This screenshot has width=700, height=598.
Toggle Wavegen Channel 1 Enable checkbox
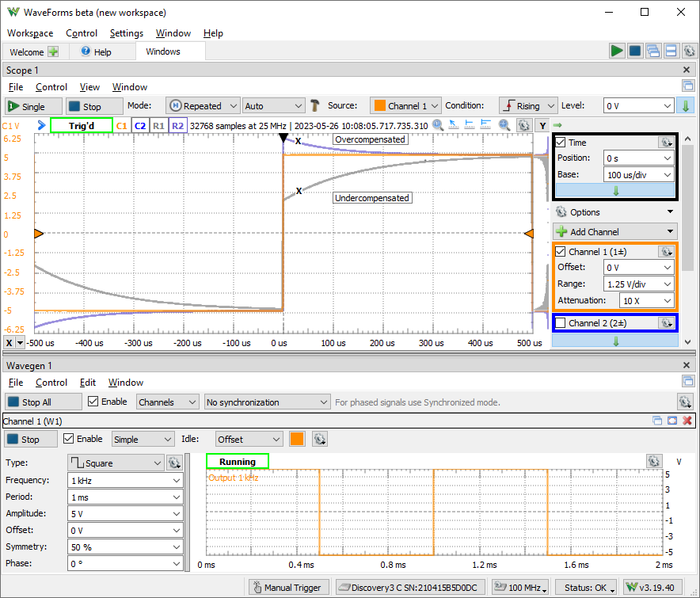[69, 439]
